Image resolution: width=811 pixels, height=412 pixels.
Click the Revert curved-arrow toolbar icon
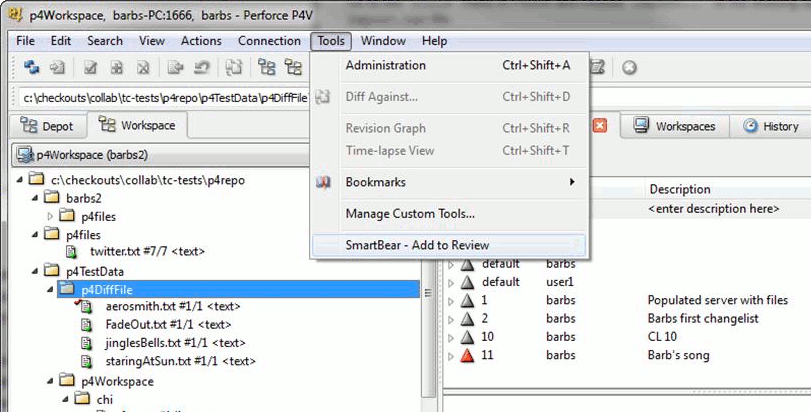[x=202, y=67]
